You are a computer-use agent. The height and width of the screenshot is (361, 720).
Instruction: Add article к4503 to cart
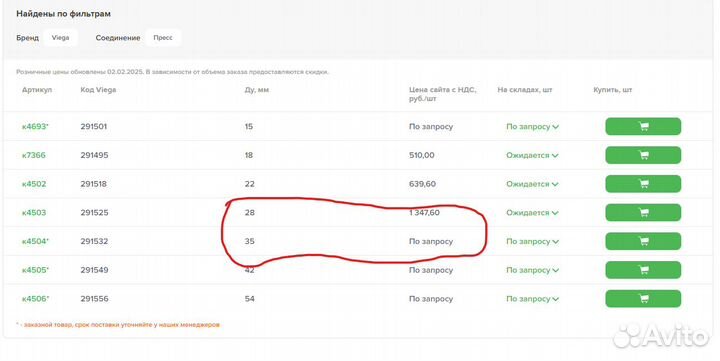pos(643,213)
